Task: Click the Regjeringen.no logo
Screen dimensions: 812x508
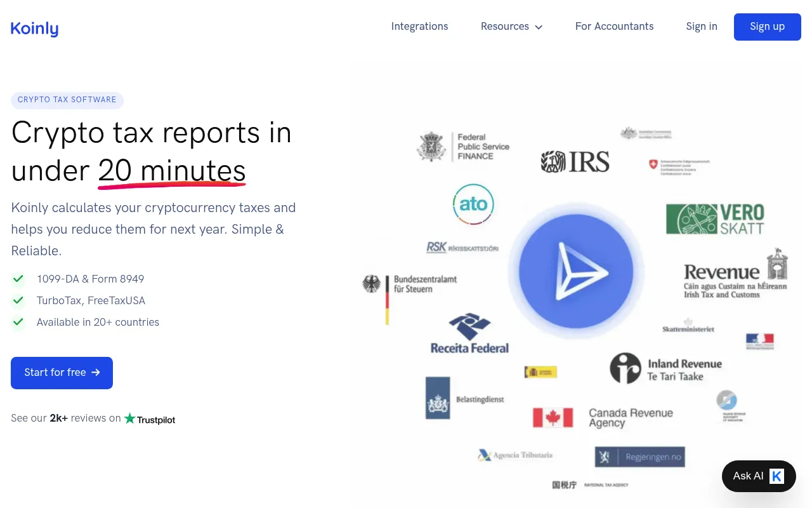Action: click(640, 457)
